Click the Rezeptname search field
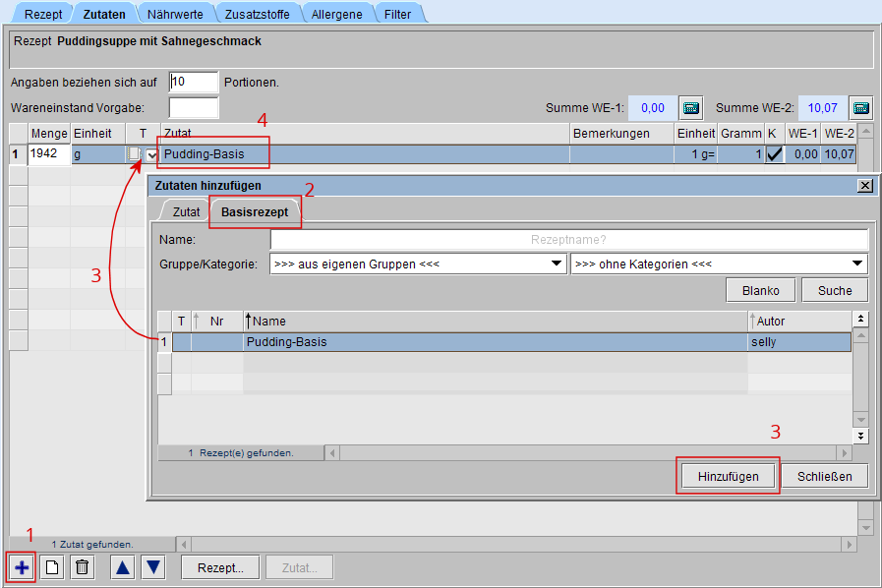 coord(568,240)
